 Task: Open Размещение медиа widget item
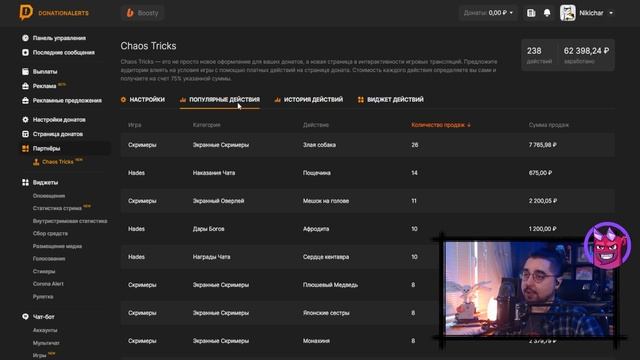[x=57, y=246]
